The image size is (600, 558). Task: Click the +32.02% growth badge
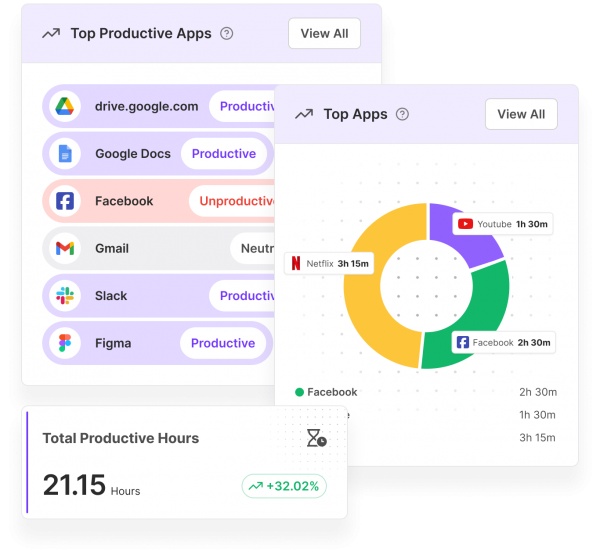tap(284, 486)
